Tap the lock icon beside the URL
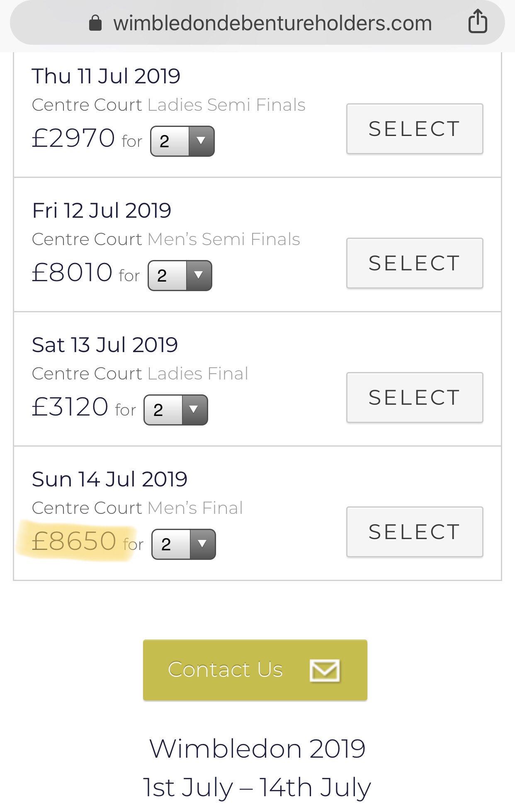Screen dimensions: 515x812 95,23
